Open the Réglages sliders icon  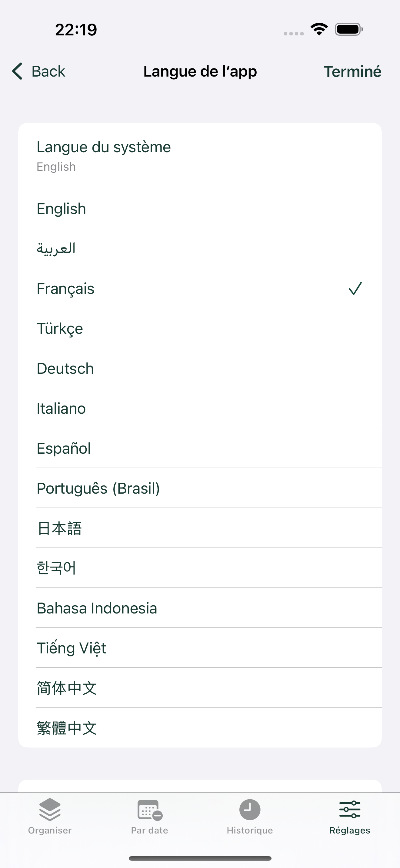click(350, 809)
